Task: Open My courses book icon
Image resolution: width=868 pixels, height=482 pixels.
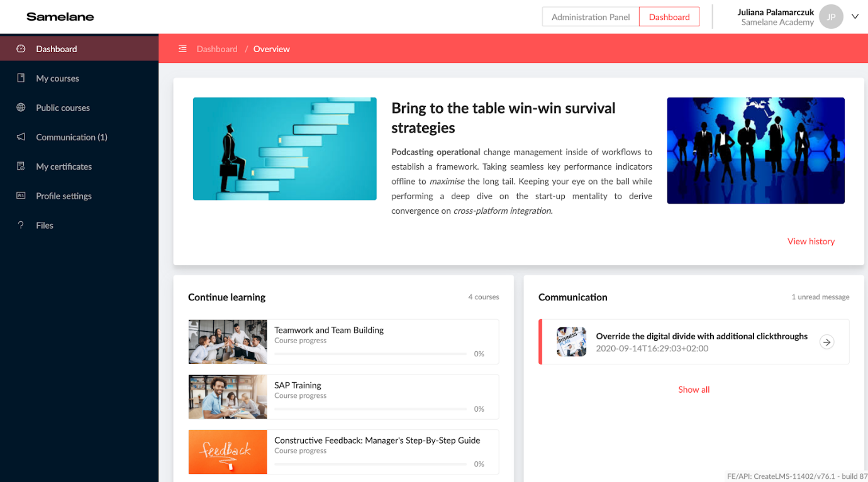Action: tap(21, 78)
